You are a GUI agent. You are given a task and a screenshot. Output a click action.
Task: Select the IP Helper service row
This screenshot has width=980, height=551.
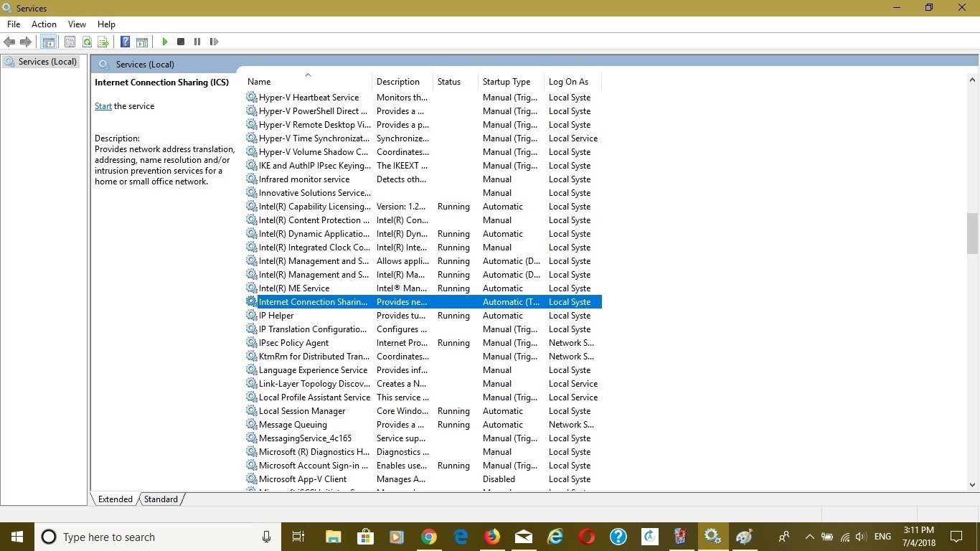(423, 316)
